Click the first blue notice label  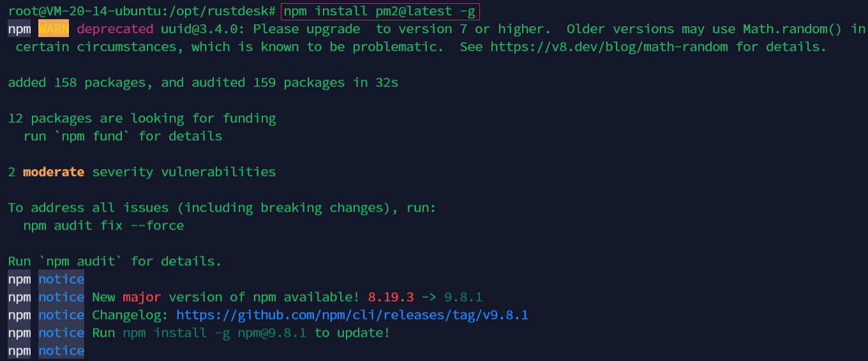pos(61,279)
